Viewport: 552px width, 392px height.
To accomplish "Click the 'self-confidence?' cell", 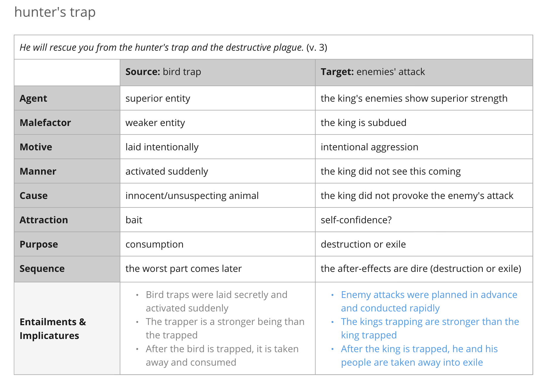I will 356,220.
